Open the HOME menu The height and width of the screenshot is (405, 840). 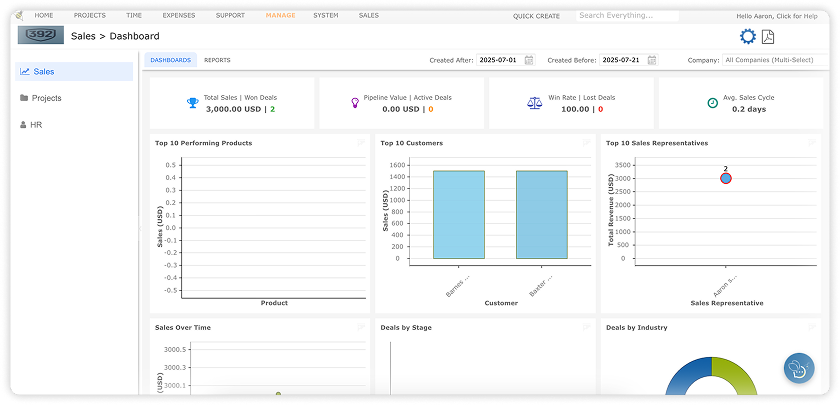pos(44,16)
